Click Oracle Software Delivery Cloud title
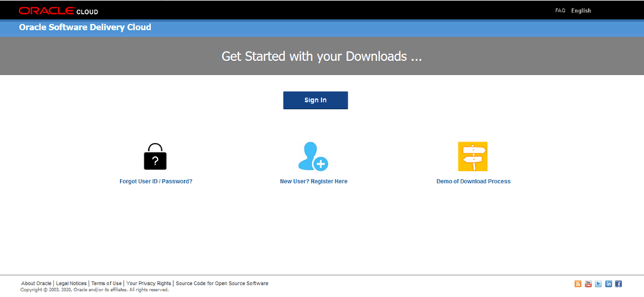Image resolution: width=644 pixels, height=297 pixels. click(x=85, y=28)
